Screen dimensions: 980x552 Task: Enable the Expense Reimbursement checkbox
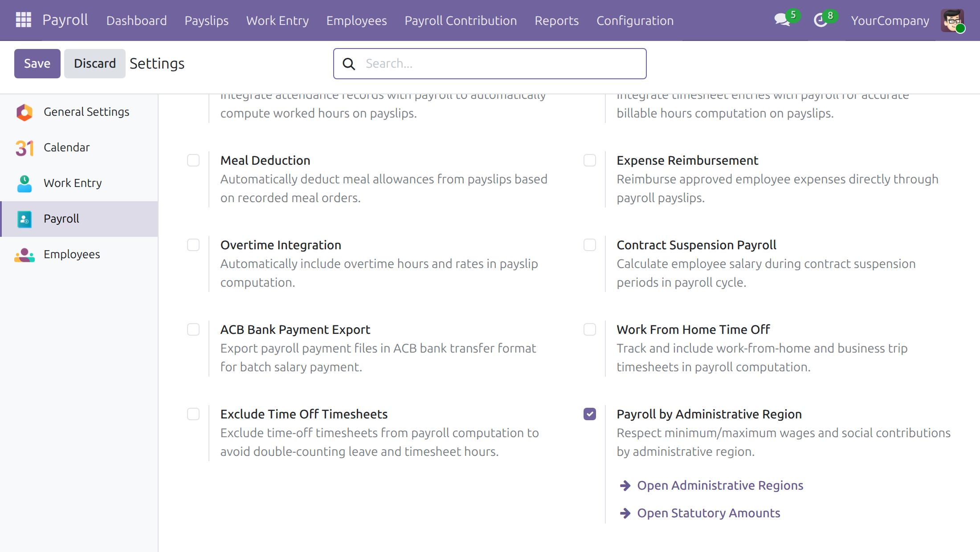tap(590, 160)
